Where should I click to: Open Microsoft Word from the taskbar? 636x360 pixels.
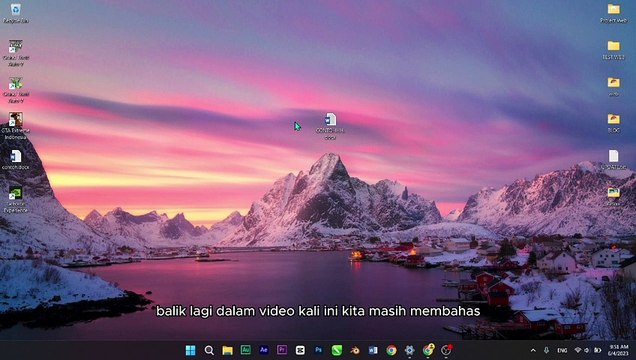(x=373, y=350)
